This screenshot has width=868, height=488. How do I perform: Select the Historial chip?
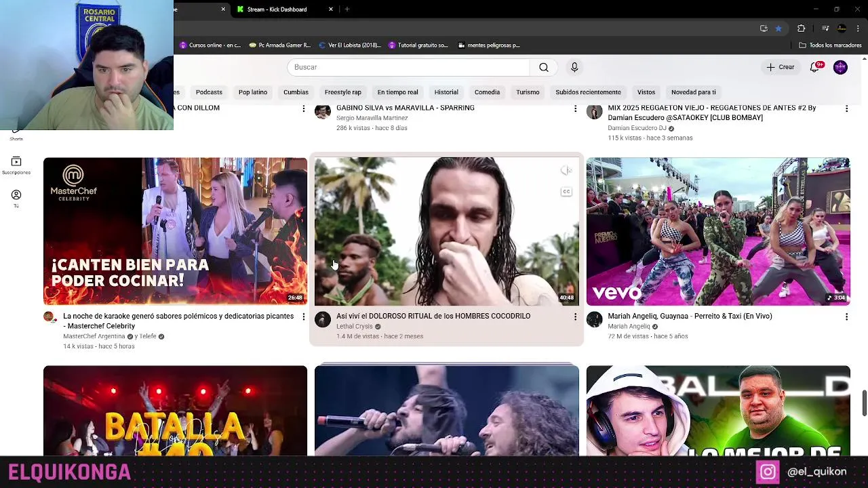point(446,92)
